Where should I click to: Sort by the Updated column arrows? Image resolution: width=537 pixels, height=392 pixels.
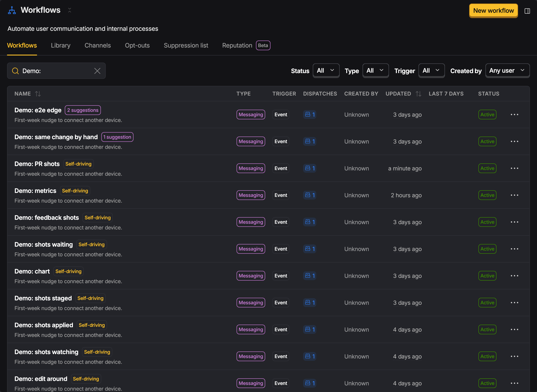(418, 94)
